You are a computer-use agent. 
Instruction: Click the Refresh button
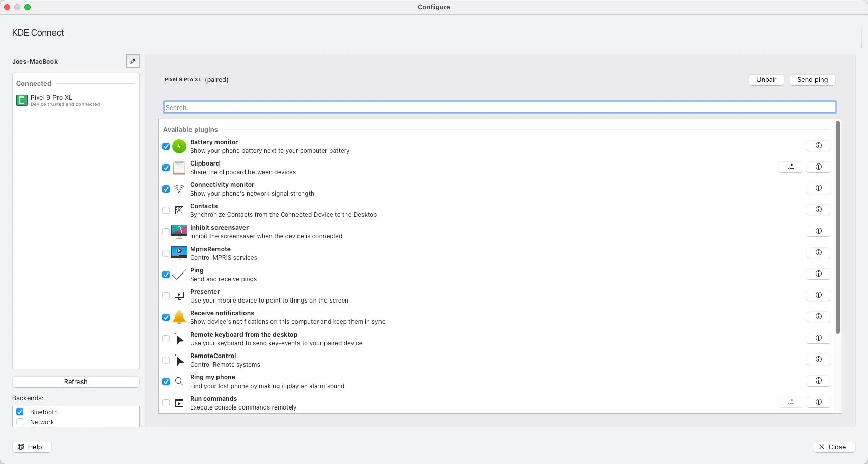(x=75, y=381)
